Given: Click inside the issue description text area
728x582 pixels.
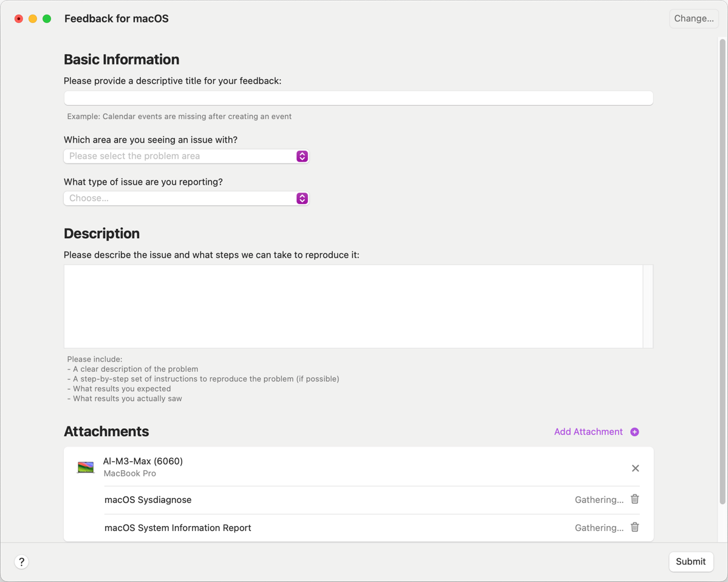Looking at the screenshot, I should tap(353, 306).
